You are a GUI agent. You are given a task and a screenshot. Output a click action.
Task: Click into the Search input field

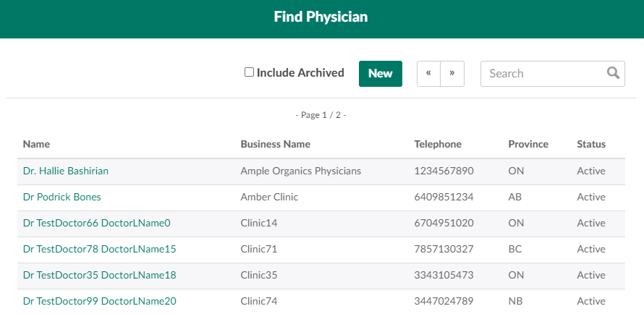(544, 74)
